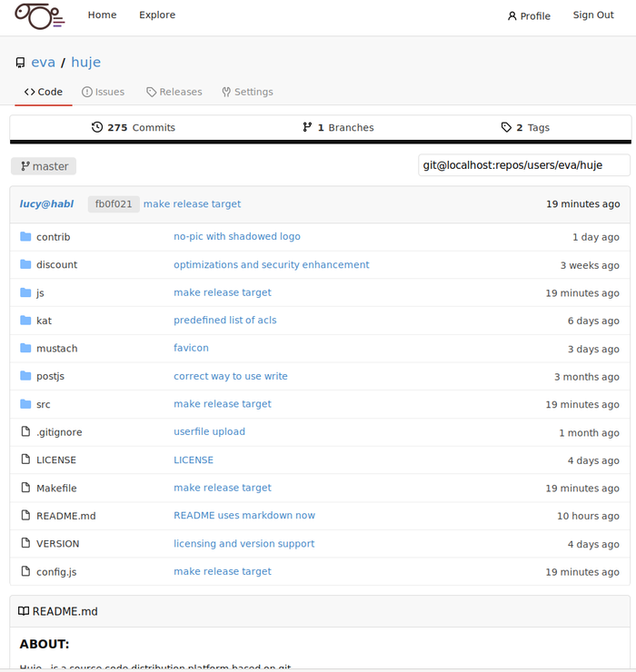Open the Profile page
Screen dimensions: 636x672
tap(529, 15)
